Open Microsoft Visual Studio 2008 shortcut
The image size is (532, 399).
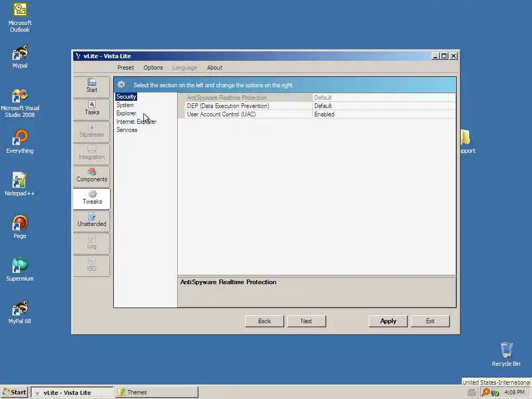click(20, 103)
